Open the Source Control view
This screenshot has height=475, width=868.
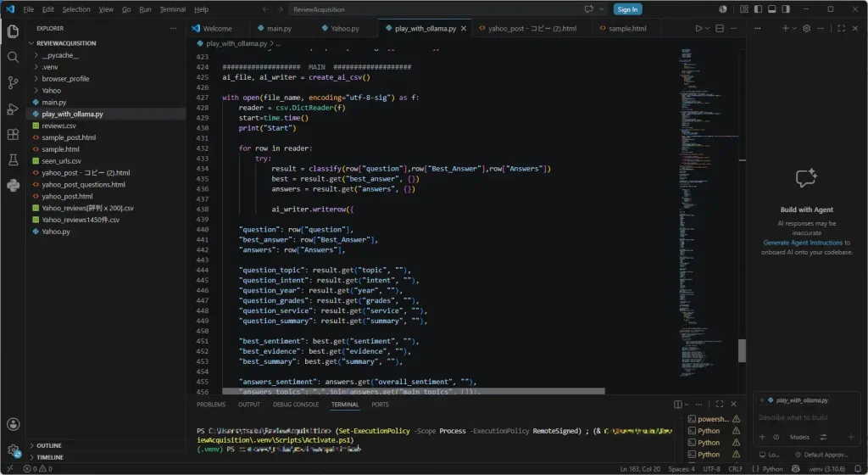coord(13,83)
